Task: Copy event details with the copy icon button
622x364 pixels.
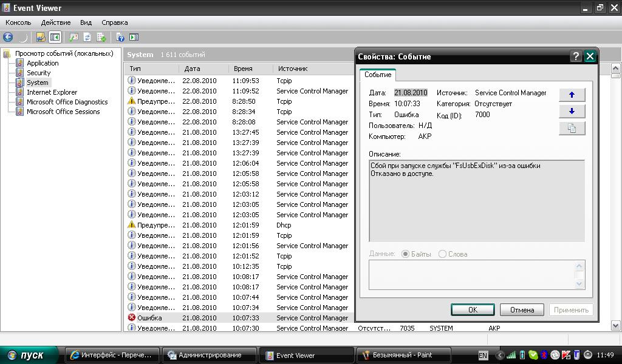Action: tap(572, 129)
